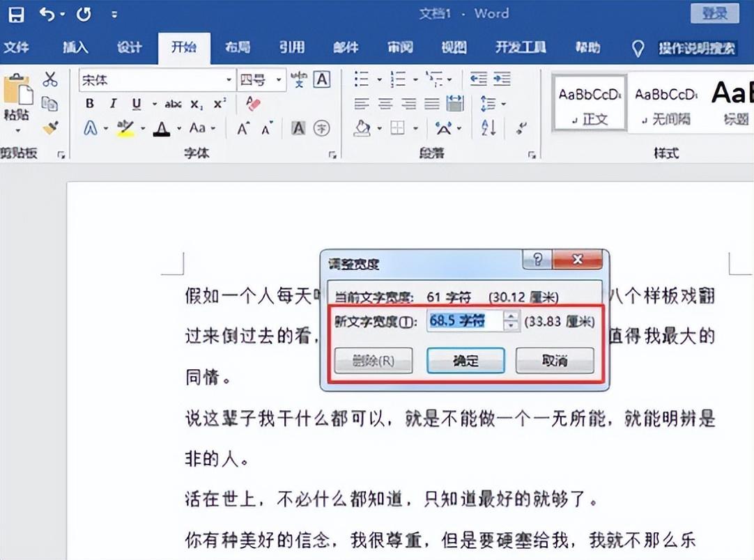Toggle strikethrough formatting

pyautogui.click(x=173, y=104)
